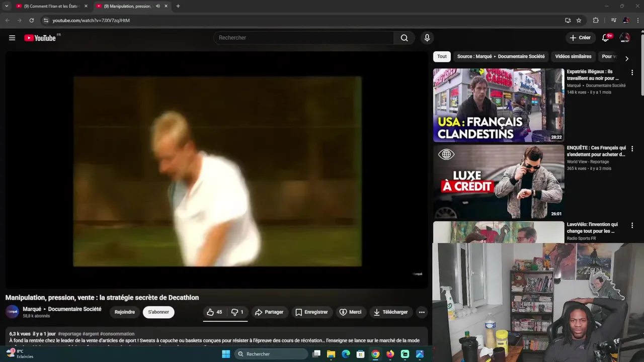644x362 pixels.
Task: Open a new browser tab
Action: [x=178, y=6]
